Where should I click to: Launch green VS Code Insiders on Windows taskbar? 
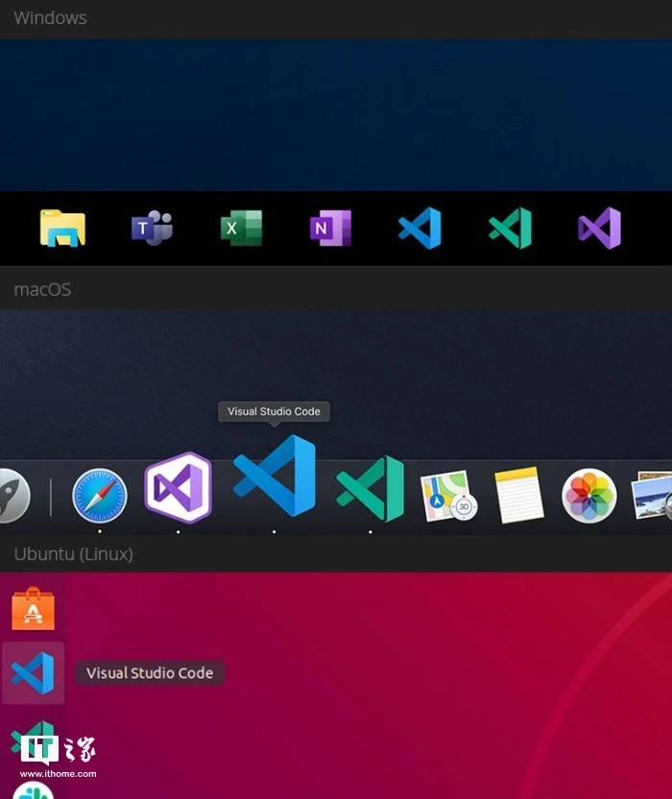pos(510,229)
